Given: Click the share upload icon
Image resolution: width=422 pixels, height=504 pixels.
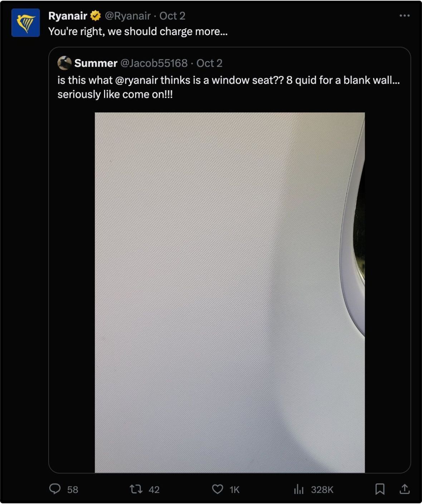Looking at the screenshot, I should click(404, 489).
